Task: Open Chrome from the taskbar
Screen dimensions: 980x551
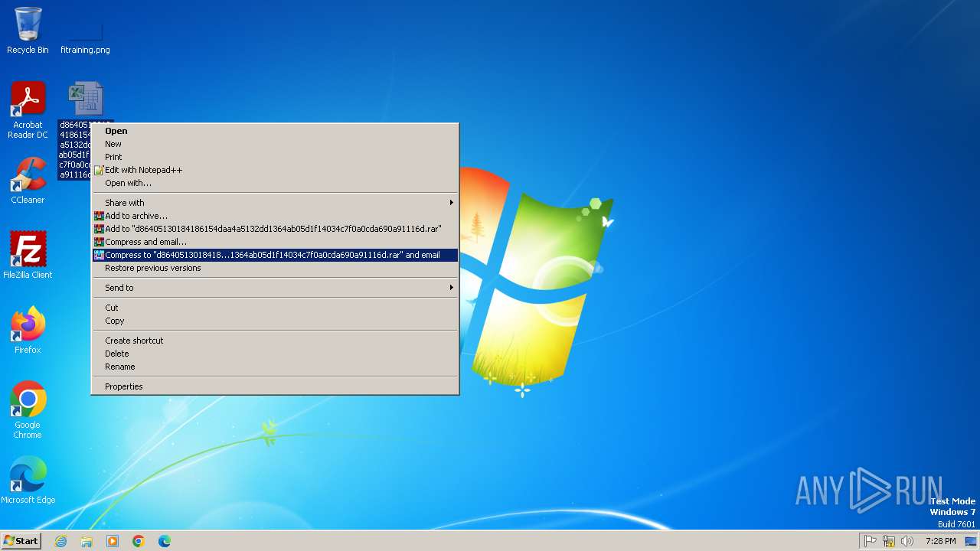Action: tap(139, 541)
